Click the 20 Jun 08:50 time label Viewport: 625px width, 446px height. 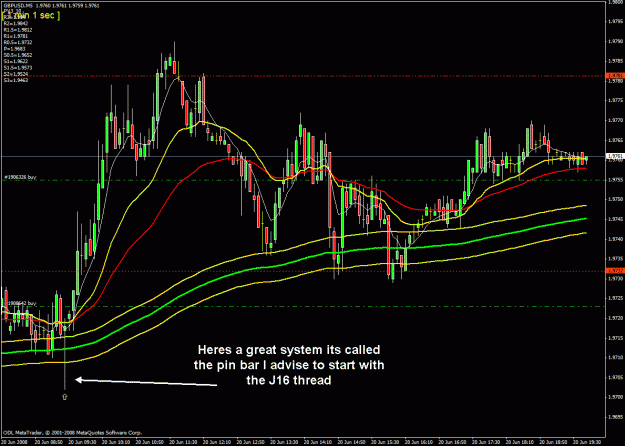pos(48,442)
